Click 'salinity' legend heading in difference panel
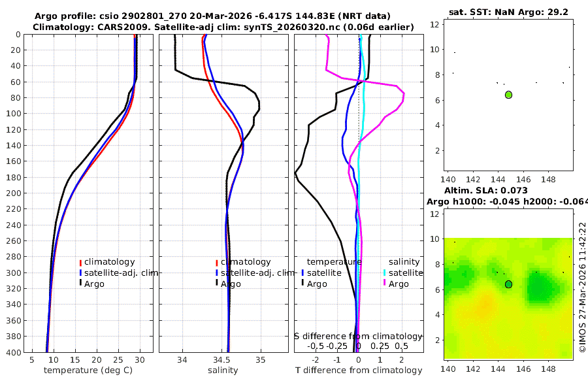The height and width of the screenshot is (379, 588). point(404,262)
